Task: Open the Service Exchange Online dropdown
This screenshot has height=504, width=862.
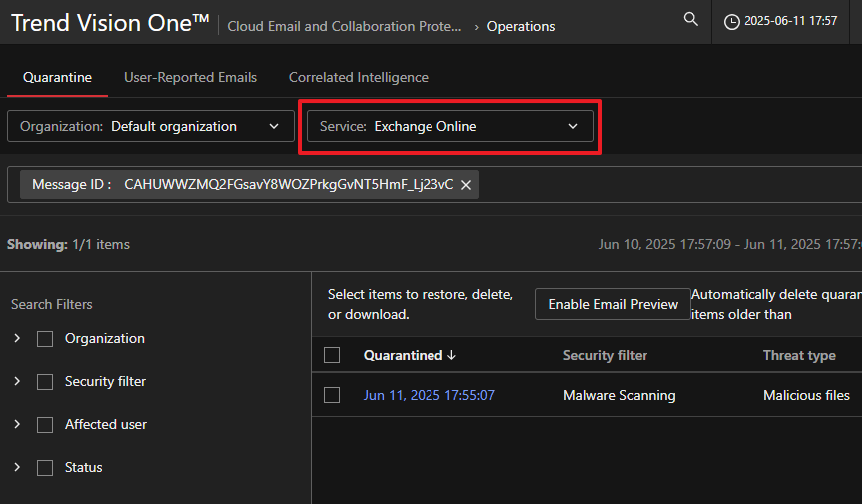Action: coord(449,127)
